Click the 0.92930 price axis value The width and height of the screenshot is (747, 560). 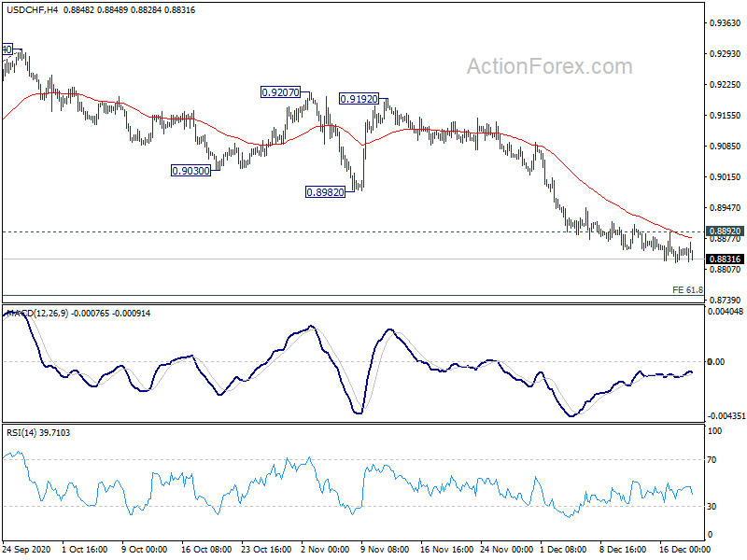point(726,54)
